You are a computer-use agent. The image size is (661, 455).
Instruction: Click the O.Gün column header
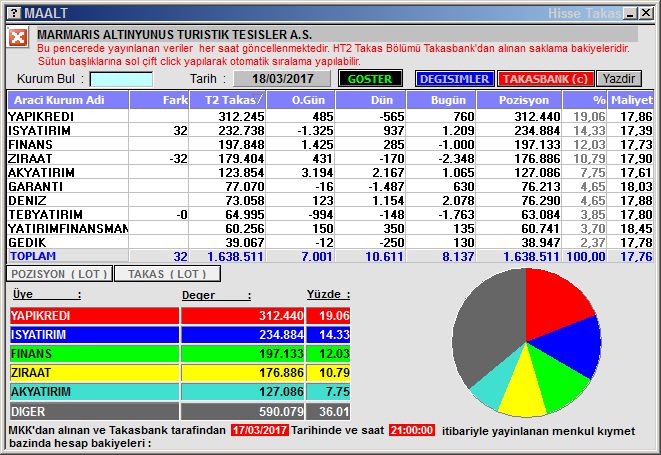pyautogui.click(x=301, y=100)
